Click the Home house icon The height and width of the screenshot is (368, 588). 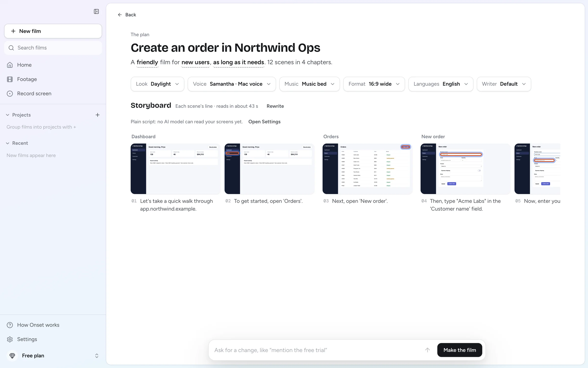[x=10, y=65]
